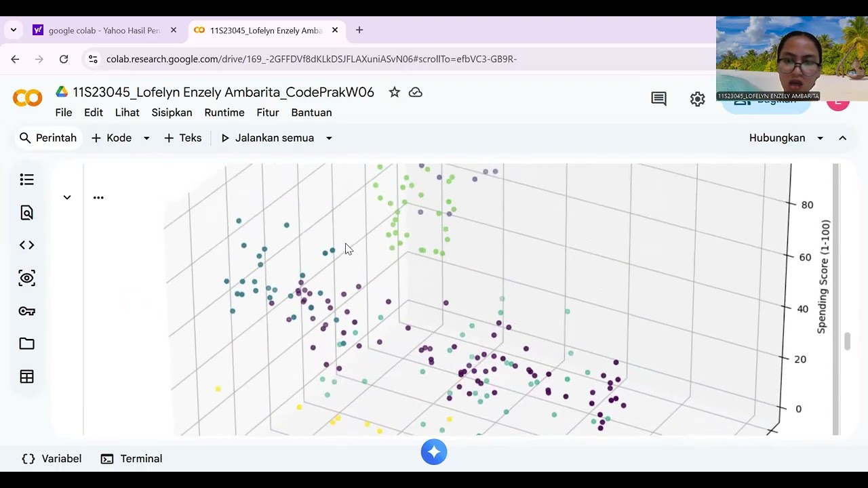
Task: Open the Table of contents sidebar panel
Action: [27, 180]
